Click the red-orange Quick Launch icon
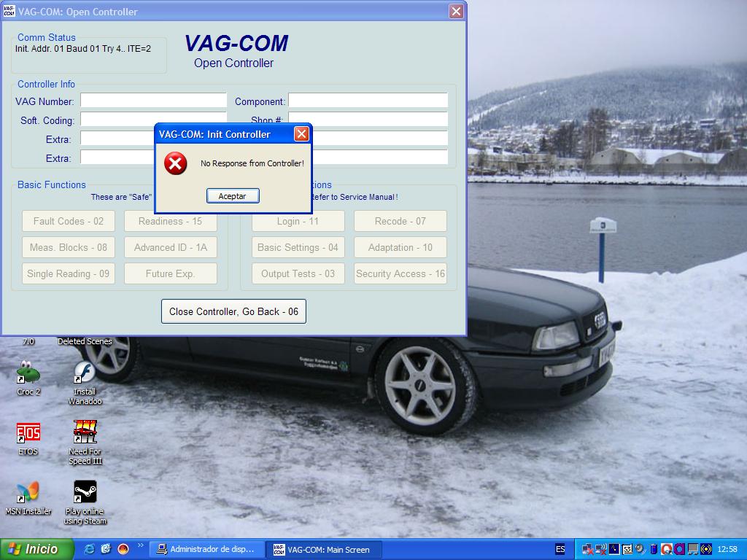The image size is (747, 560). click(x=123, y=549)
